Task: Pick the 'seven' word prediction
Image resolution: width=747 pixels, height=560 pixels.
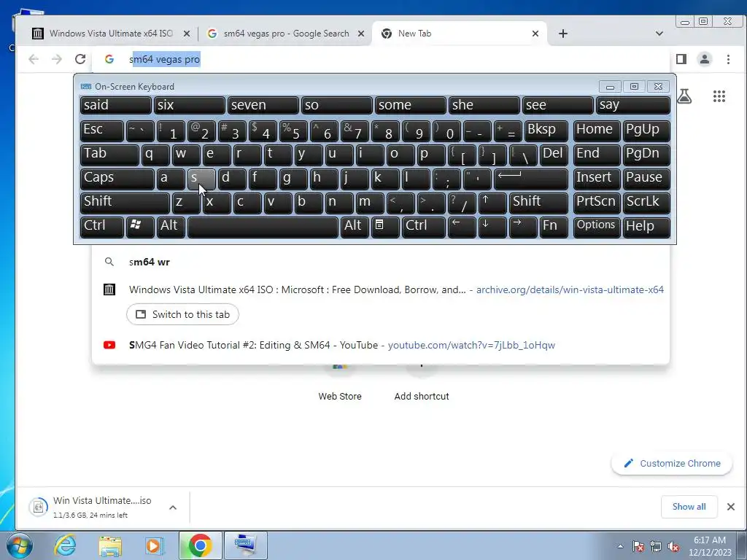Action: pos(263,106)
